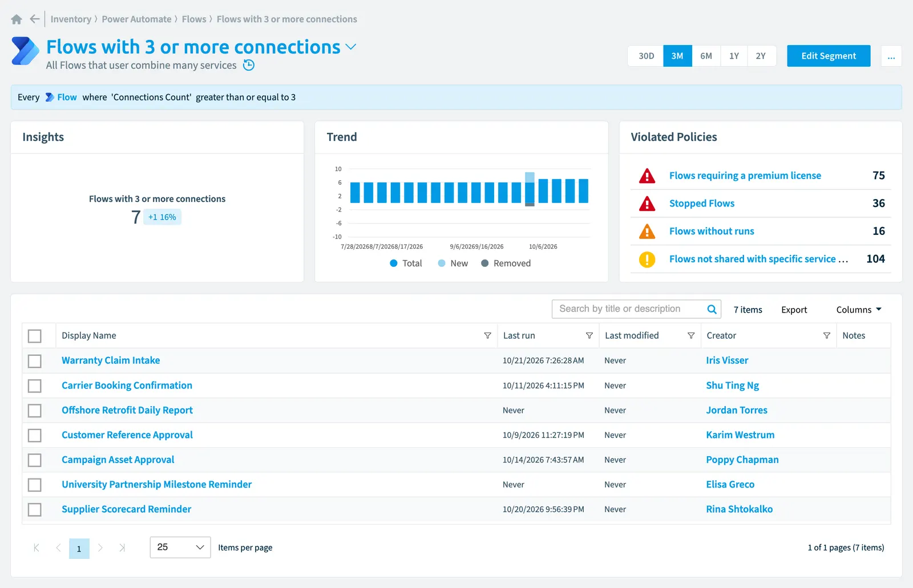Go to the home icon
Screen dimensions: 913x588
pyautogui.click(x=17, y=19)
